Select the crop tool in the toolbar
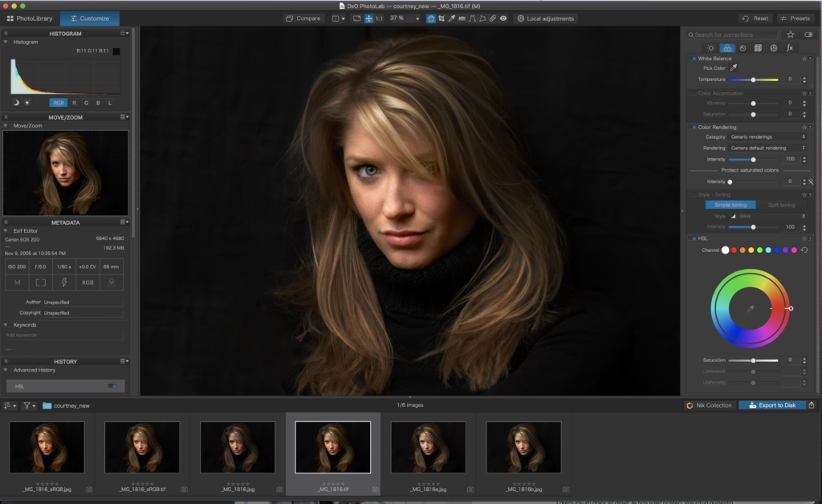822x504 pixels. [x=441, y=18]
